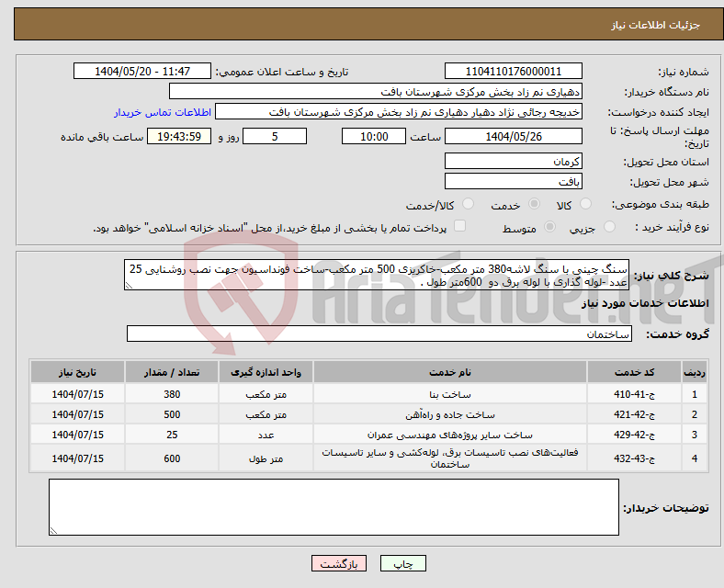Click the quantity cell showing 25
The width and height of the screenshot is (724, 588).
[172, 435]
